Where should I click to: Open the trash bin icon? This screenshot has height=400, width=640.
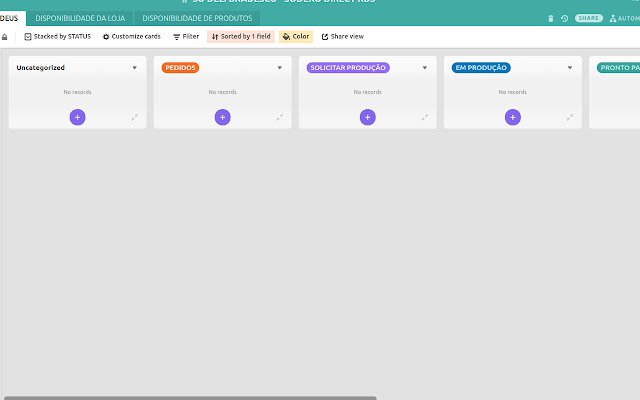point(551,18)
